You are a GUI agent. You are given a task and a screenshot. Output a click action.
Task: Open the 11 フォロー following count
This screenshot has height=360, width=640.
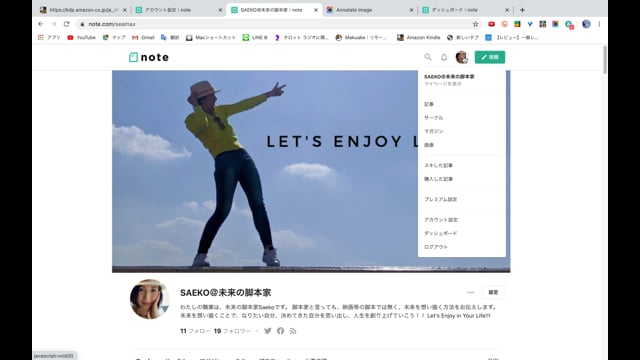[195, 331]
